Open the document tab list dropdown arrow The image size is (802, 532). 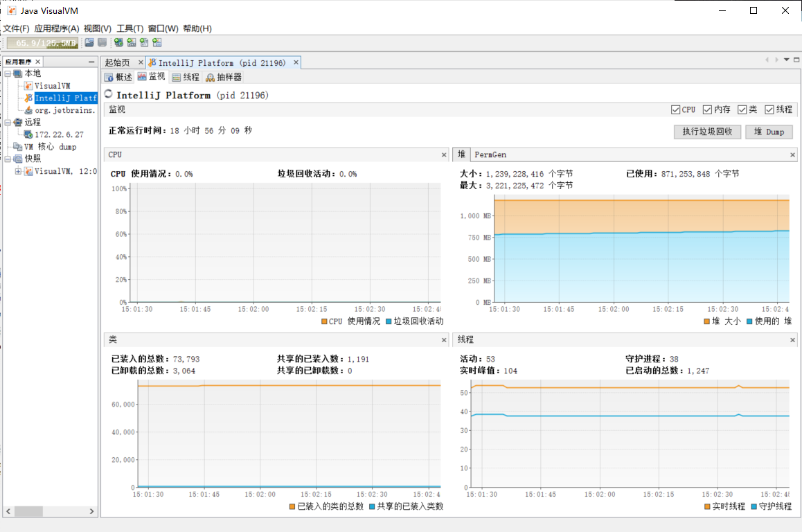(787, 60)
